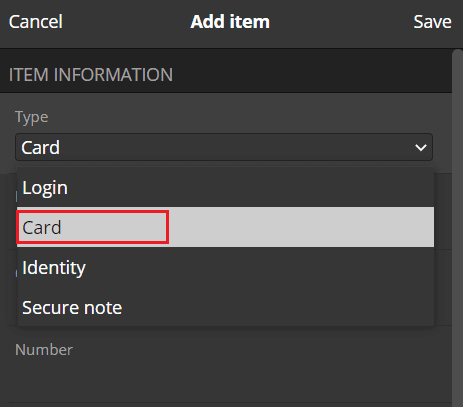Click the Add item dialog title

230,22
